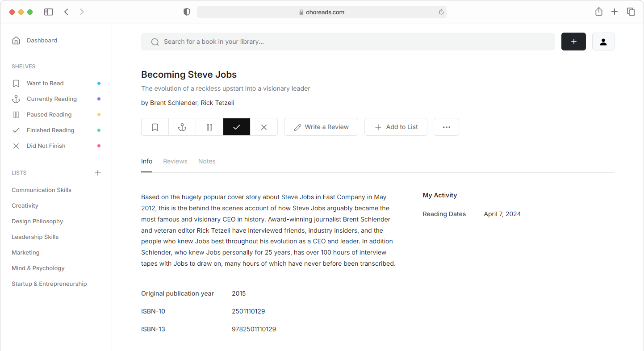Toggle Safari sidebar panel icon
The height and width of the screenshot is (351, 644).
(x=49, y=12)
